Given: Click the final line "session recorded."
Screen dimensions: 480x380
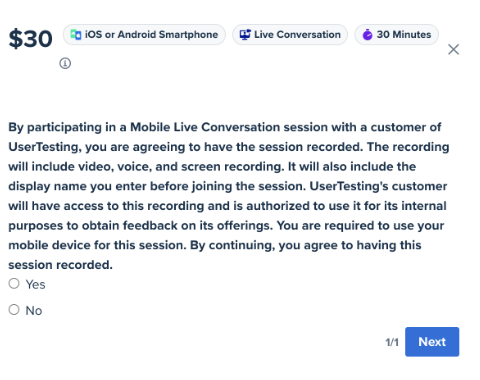Looking at the screenshot, I should pos(60,265).
